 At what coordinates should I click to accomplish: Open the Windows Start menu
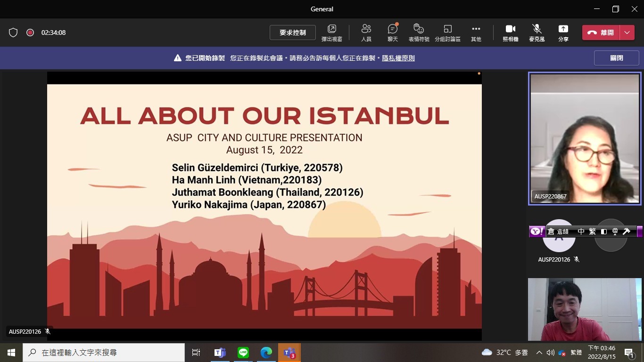coord(11,352)
